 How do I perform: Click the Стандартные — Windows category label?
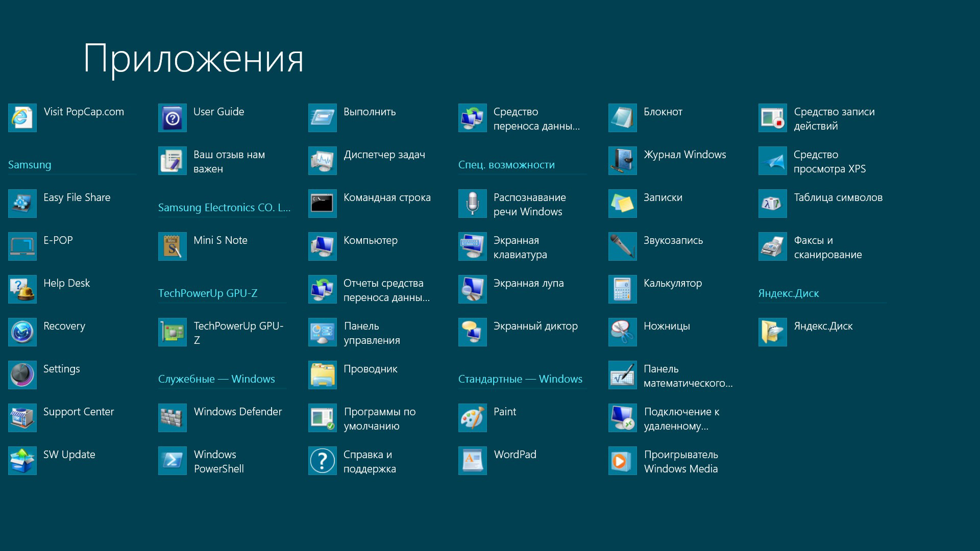(520, 379)
